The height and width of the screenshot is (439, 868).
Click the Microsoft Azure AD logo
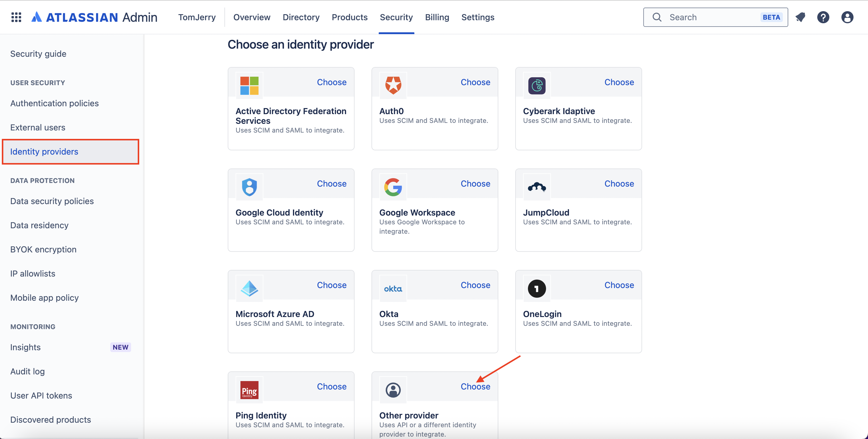(x=249, y=288)
